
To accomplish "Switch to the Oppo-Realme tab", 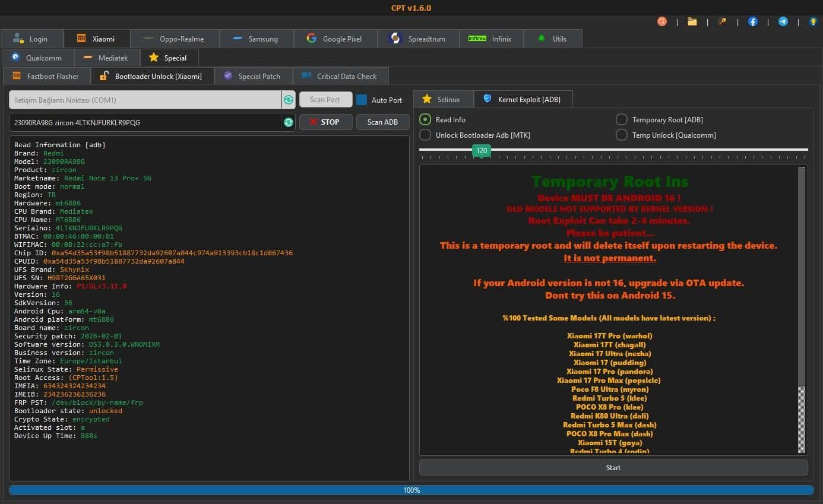I will (175, 39).
